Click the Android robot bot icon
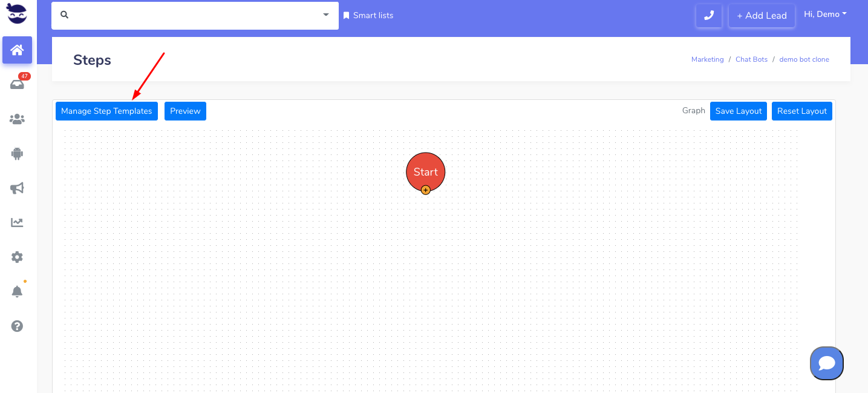 [x=17, y=153]
